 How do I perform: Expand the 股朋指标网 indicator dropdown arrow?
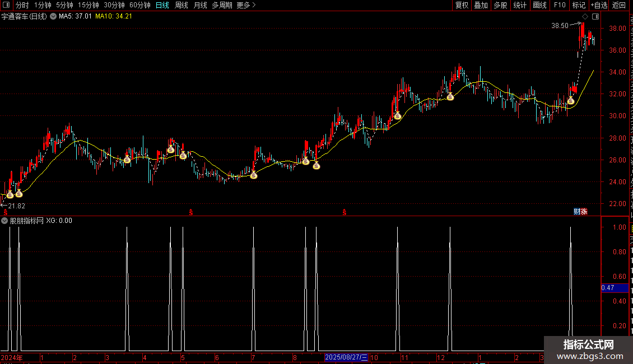tap(4, 221)
